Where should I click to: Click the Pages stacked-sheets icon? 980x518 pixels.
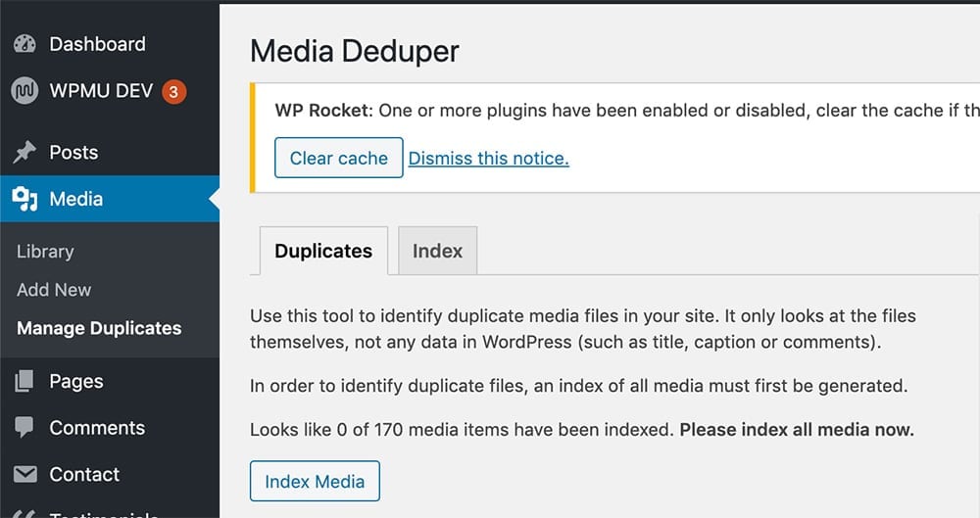[24, 381]
